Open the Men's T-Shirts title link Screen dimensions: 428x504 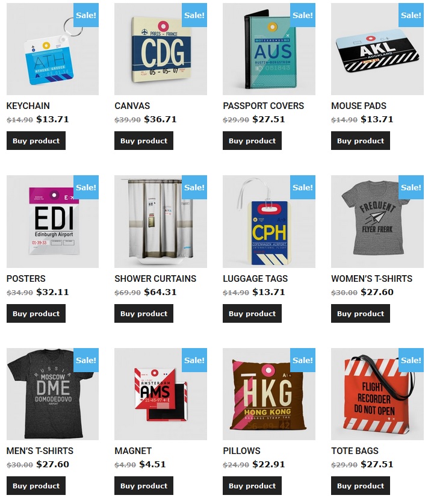[40, 450]
